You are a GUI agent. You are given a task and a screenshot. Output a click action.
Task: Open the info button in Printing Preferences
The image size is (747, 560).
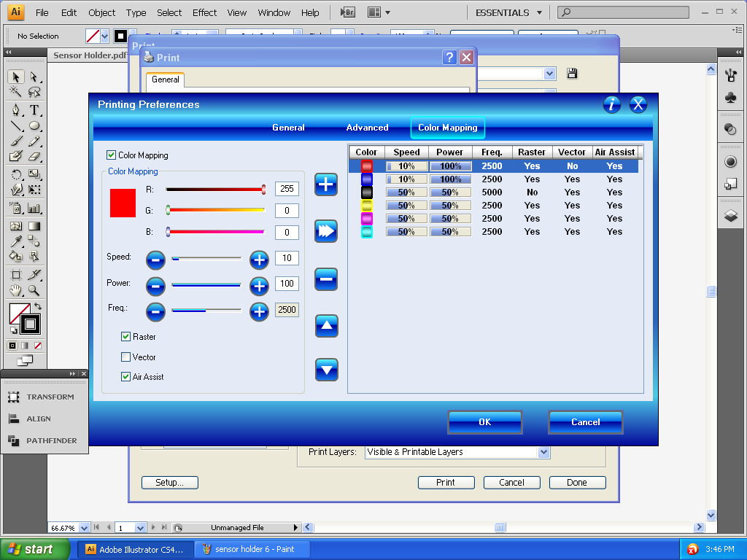(611, 104)
